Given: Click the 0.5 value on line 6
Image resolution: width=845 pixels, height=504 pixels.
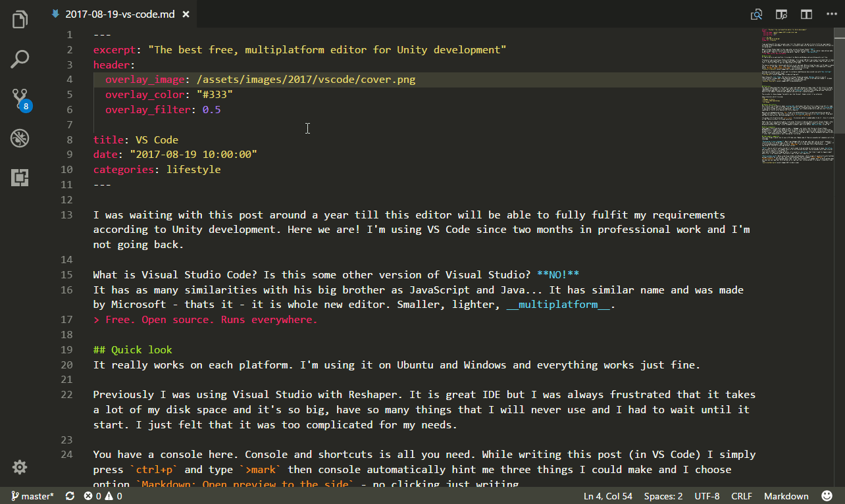Looking at the screenshot, I should click(212, 110).
